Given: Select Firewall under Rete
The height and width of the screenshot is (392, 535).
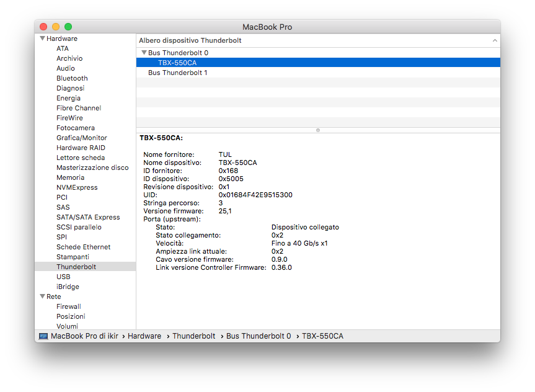Looking at the screenshot, I should (69, 306).
